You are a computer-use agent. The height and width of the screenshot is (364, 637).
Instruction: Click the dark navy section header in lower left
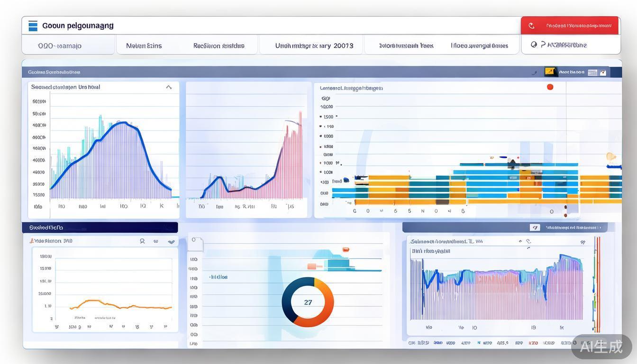(x=100, y=227)
